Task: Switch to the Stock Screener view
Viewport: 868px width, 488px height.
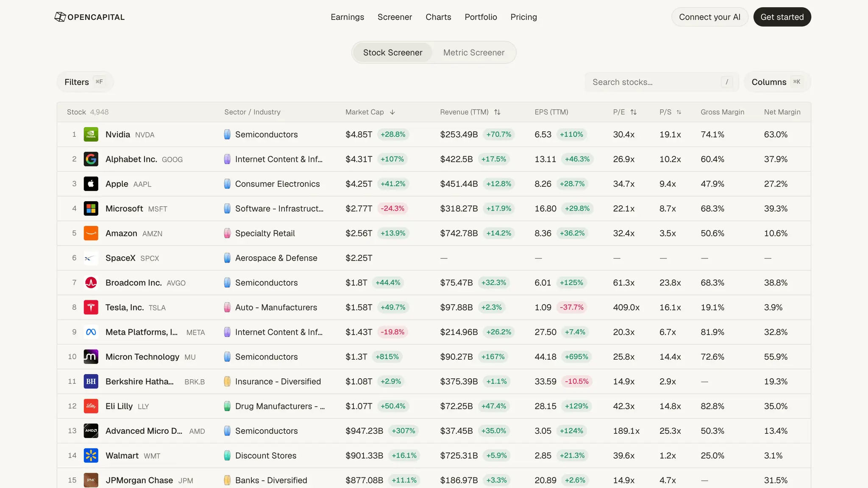Action: pos(392,53)
